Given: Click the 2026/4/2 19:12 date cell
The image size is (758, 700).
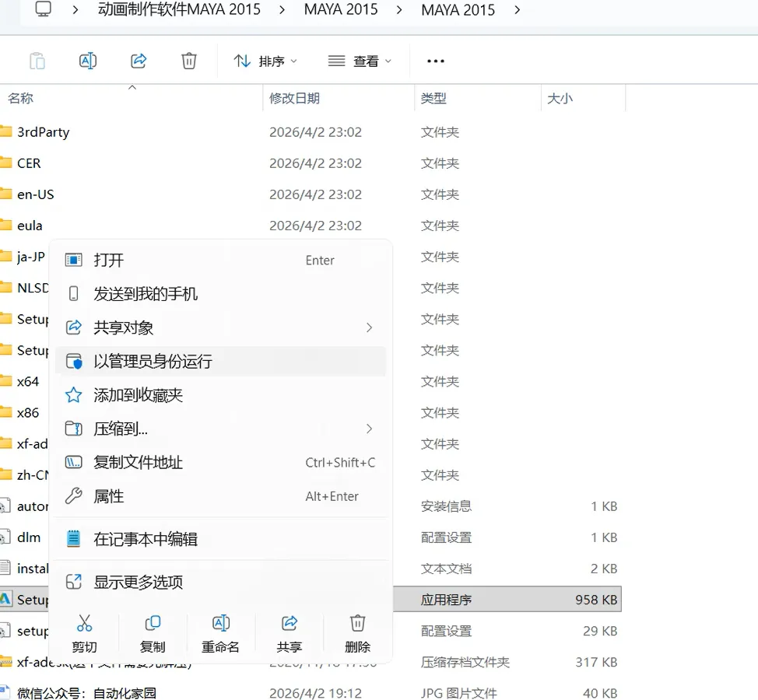Looking at the screenshot, I should (315, 693).
